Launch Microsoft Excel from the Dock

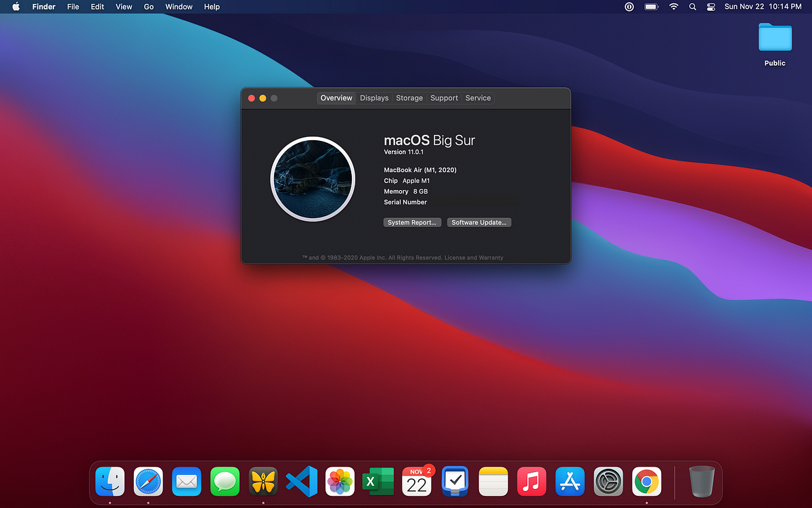pos(378,482)
